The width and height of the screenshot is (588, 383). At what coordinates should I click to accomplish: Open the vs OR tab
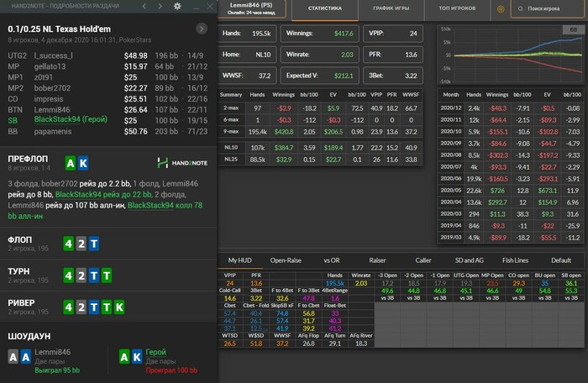tap(332, 260)
